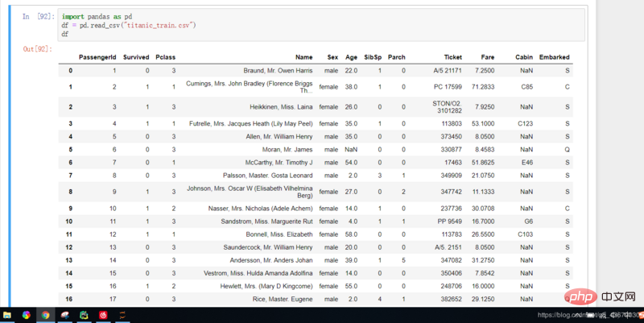The width and height of the screenshot is (644, 323).
Task: Click the PassengerId column header
Action: [x=97, y=57]
